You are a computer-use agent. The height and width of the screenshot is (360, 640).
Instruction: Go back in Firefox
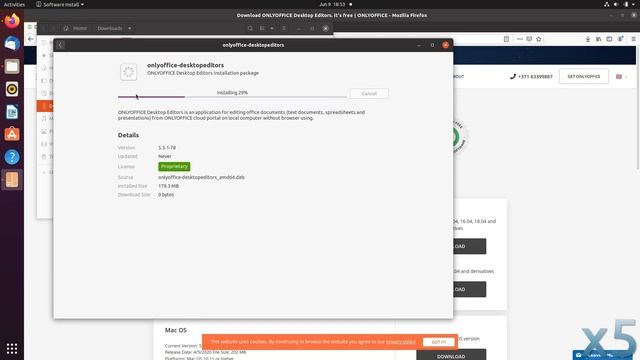pos(31,39)
